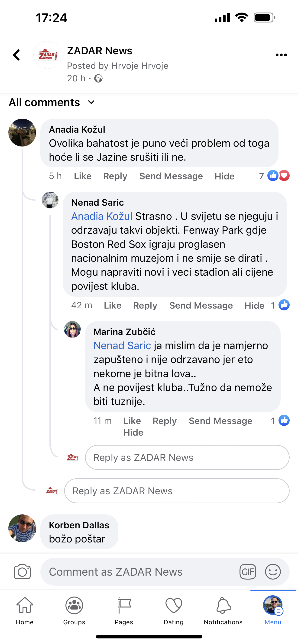Tap the ZADAR News page logo
Viewport: 298px width, 644px height.
pyautogui.click(x=47, y=55)
